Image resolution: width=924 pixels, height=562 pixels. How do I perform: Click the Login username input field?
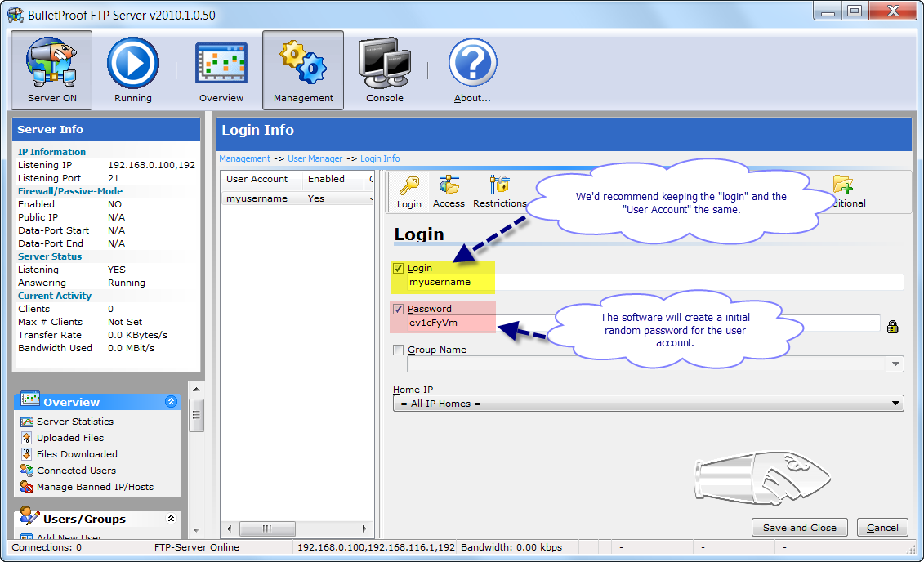click(x=654, y=282)
